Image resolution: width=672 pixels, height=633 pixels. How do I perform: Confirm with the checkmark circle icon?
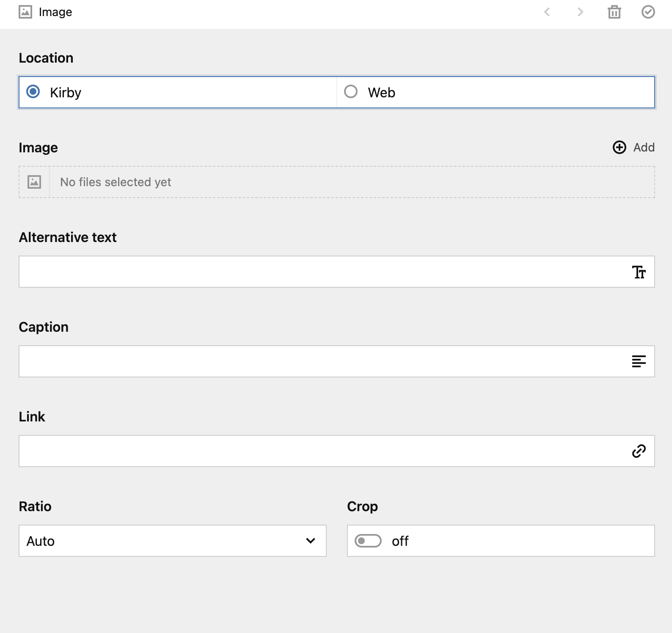[648, 12]
